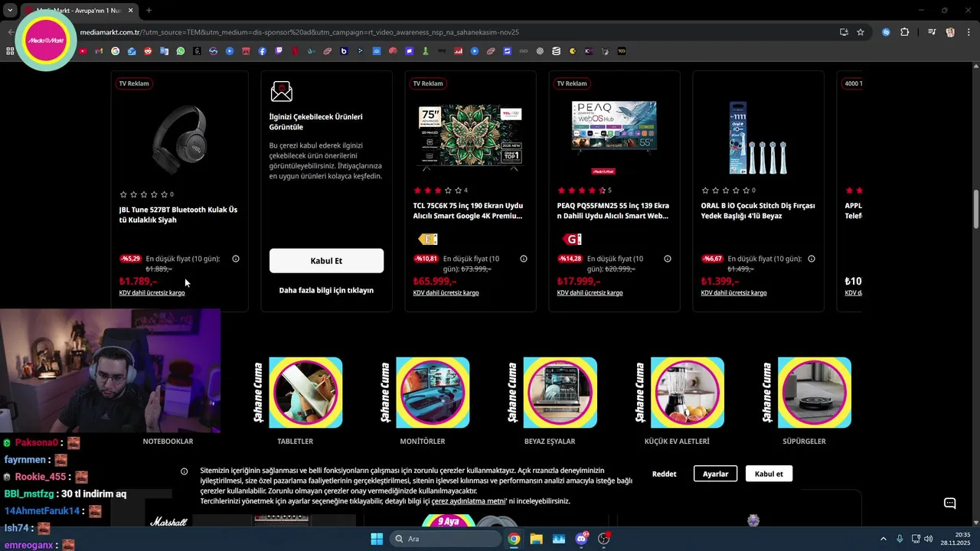Click the info icon beside the TCL lowest price
The image size is (980, 551).
tap(524, 259)
